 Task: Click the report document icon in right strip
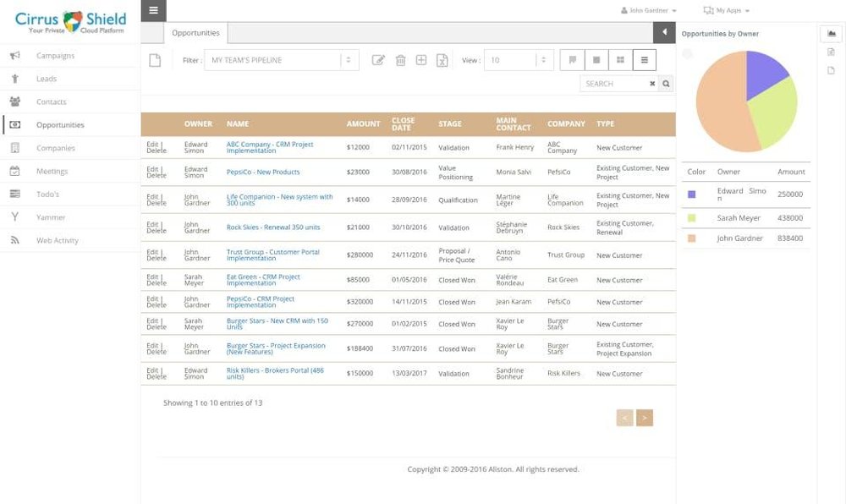[x=831, y=52]
